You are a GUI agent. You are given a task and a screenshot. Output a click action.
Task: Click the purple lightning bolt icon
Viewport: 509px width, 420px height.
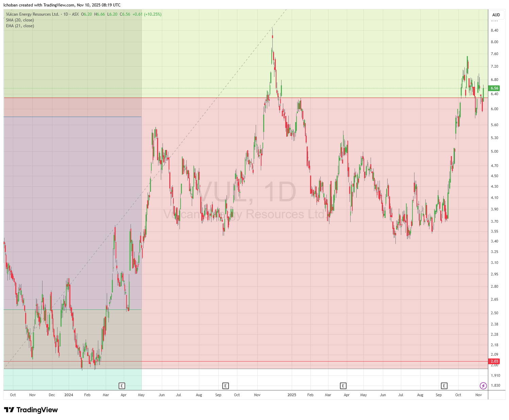pyautogui.click(x=483, y=386)
